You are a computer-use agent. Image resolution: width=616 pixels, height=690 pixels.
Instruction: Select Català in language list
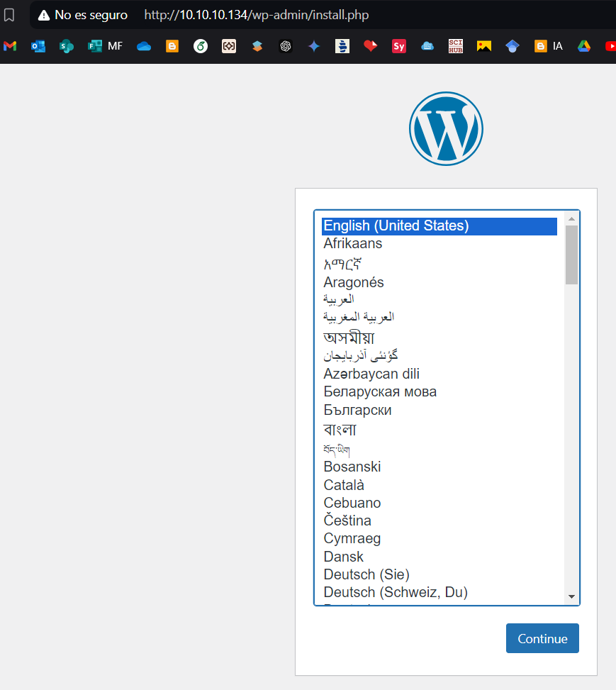pyautogui.click(x=439, y=485)
